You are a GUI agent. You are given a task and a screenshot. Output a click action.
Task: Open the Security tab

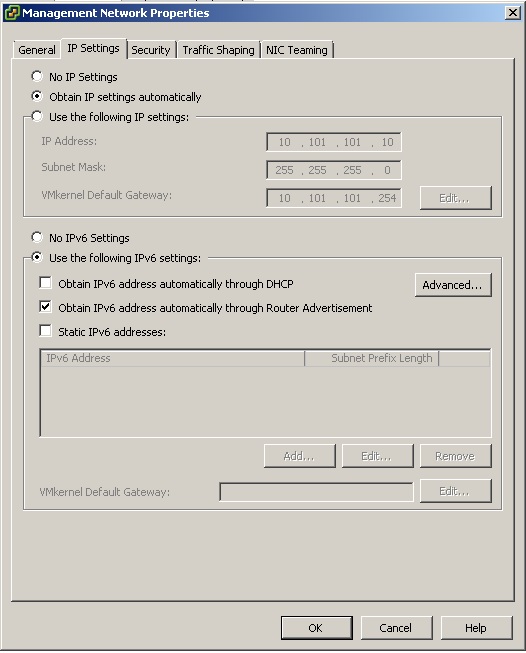[151, 50]
